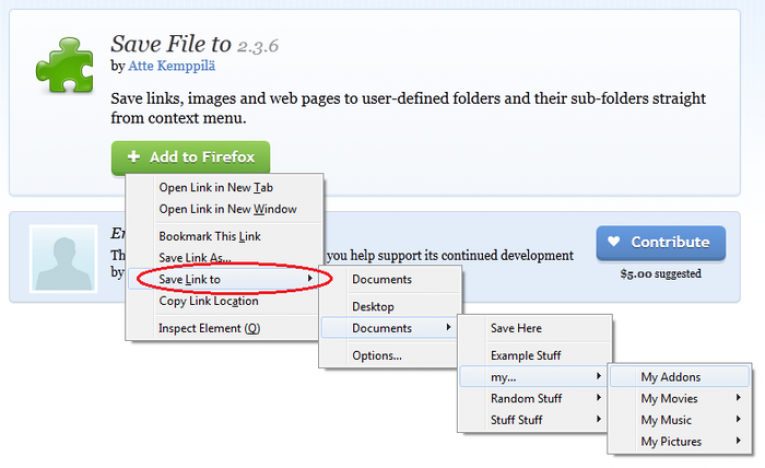Select the My Addons folder
The width and height of the screenshot is (765, 468).
[x=680, y=377]
